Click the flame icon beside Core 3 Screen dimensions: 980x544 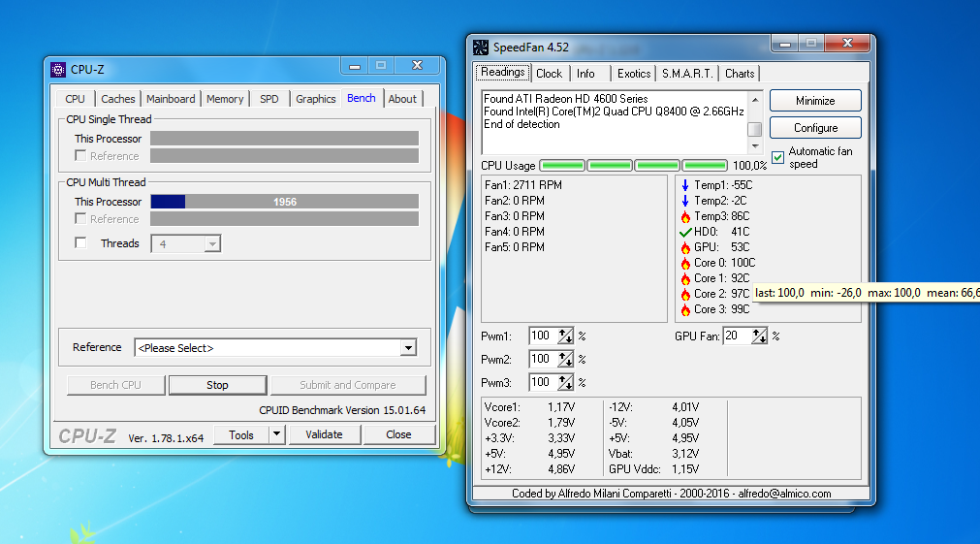(685, 309)
